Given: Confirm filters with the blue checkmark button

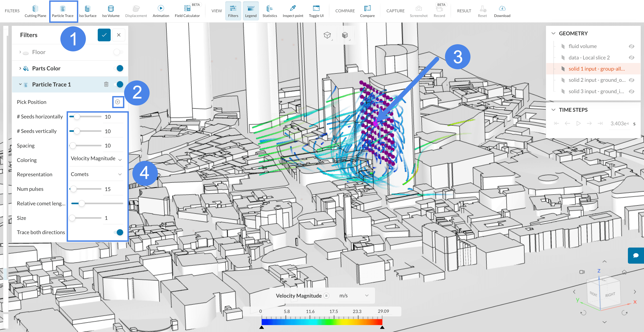Looking at the screenshot, I should coord(104,35).
